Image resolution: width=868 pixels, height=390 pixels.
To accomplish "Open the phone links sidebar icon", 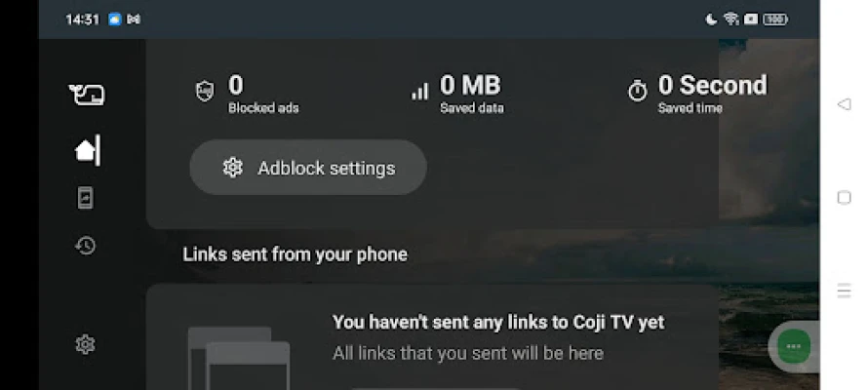I will click(x=86, y=198).
